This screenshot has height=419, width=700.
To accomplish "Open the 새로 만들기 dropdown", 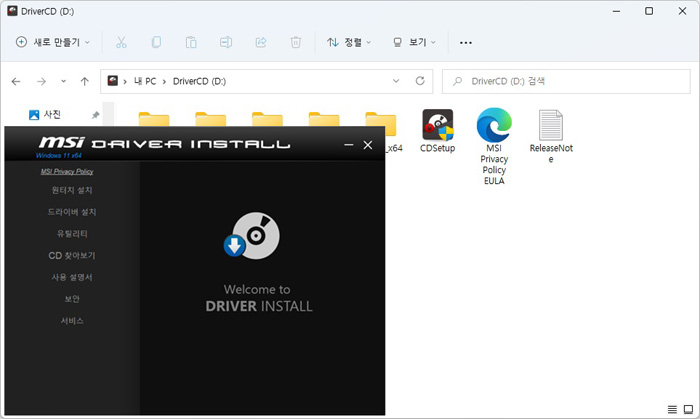I will coord(53,42).
